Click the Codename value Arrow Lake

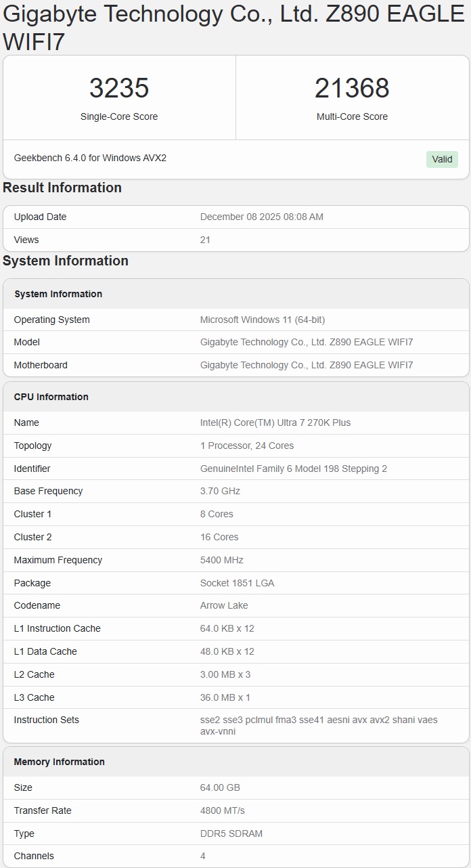point(224,605)
